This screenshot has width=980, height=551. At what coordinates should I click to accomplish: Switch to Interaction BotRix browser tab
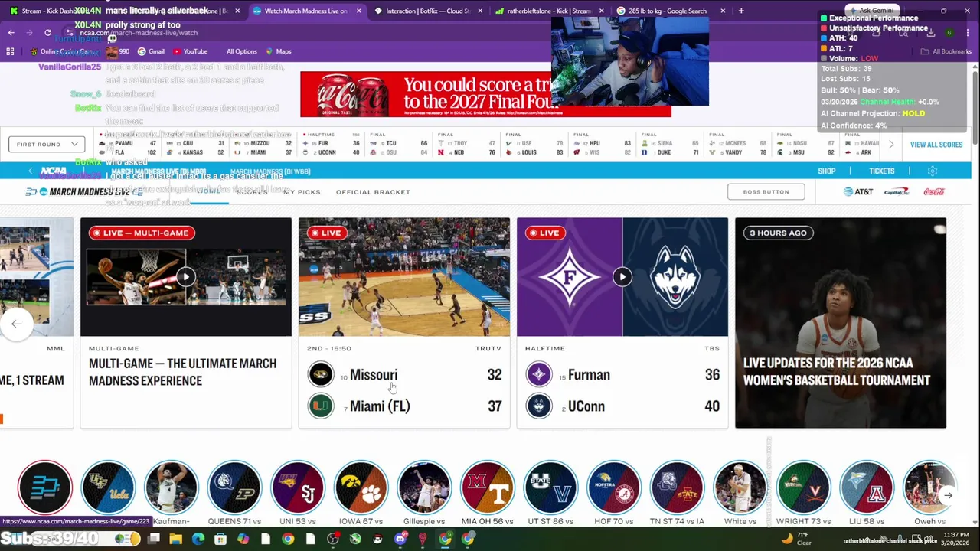pos(428,11)
